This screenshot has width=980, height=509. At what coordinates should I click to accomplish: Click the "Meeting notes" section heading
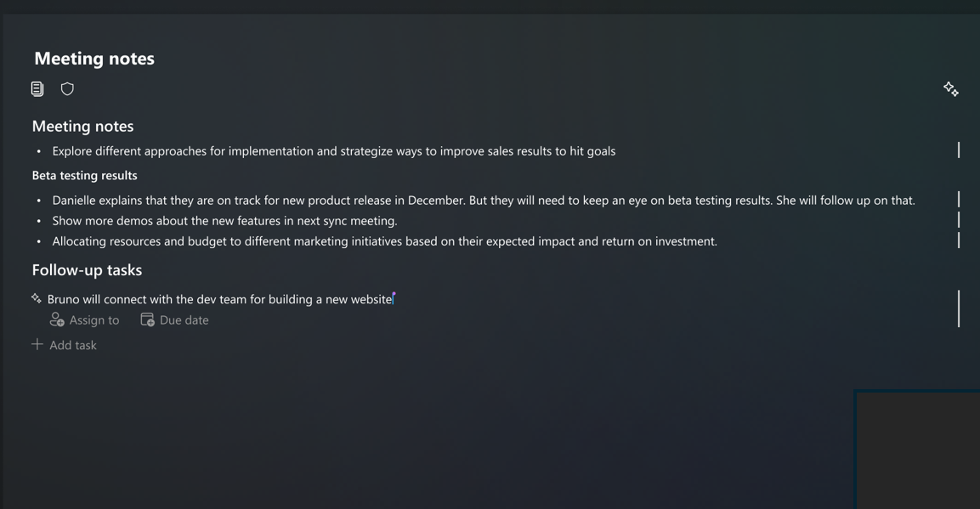point(82,126)
